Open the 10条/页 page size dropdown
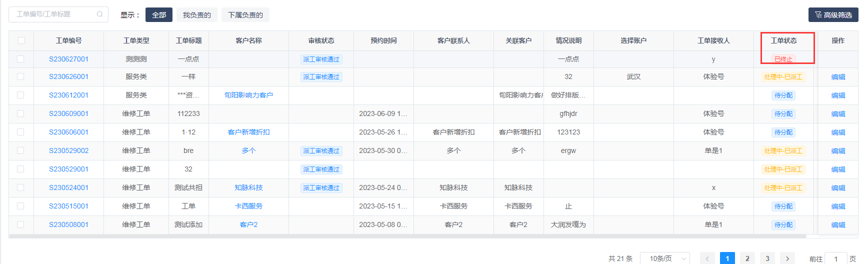The width and height of the screenshot is (868, 264). (x=664, y=258)
